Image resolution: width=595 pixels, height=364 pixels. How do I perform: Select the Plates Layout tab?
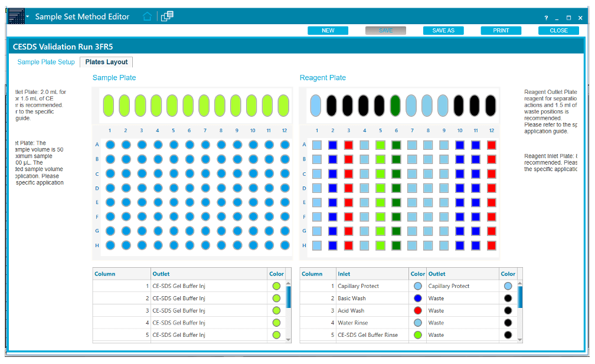106,62
